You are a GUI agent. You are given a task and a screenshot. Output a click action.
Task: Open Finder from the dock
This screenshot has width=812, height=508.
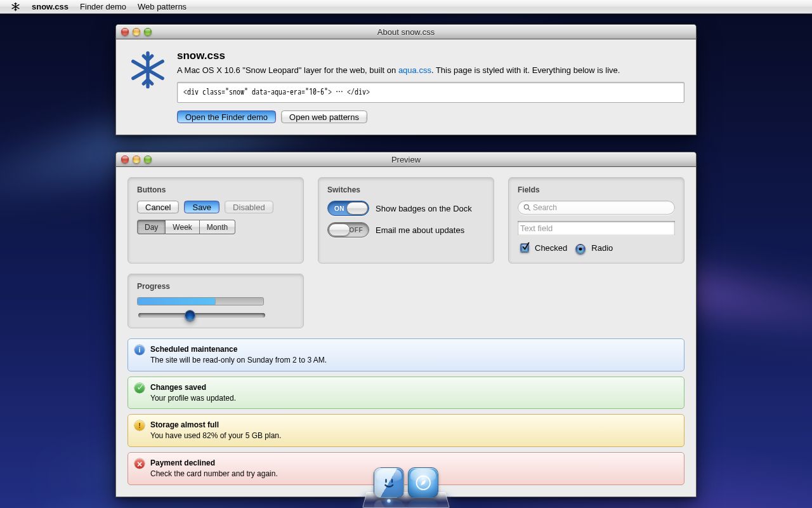coord(389,483)
